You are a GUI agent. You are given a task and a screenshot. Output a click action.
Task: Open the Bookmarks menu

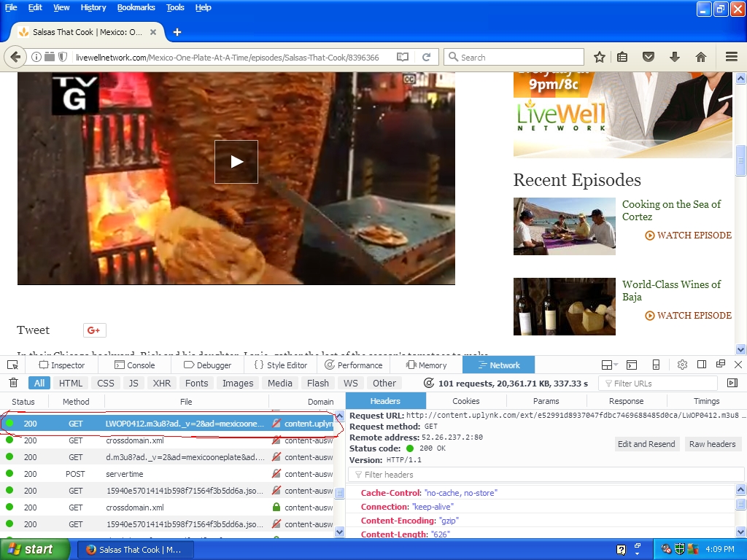tap(136, 7)
